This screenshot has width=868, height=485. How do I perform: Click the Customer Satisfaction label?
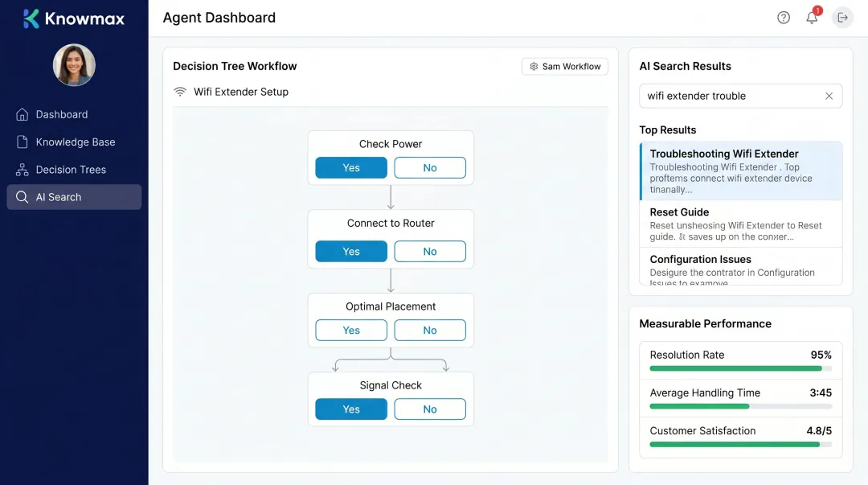tap(702, 430)
